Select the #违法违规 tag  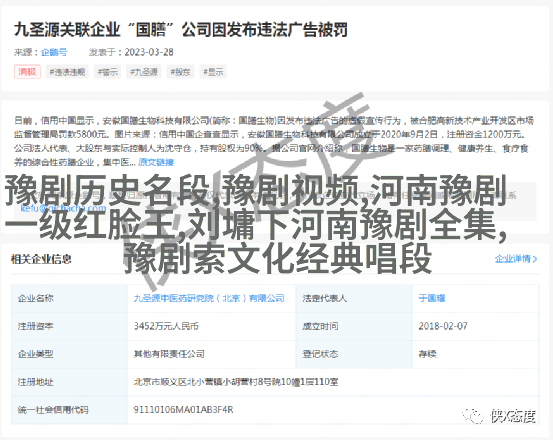67,72
